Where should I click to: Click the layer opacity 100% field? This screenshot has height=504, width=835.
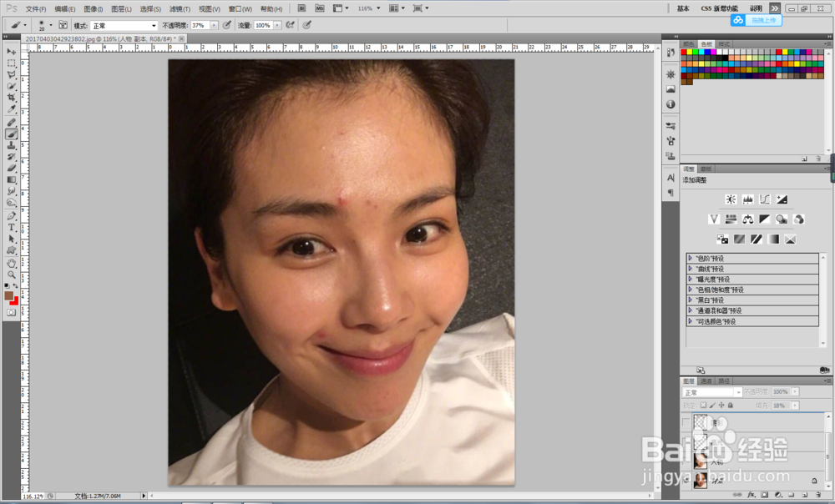tap(781, 391)
